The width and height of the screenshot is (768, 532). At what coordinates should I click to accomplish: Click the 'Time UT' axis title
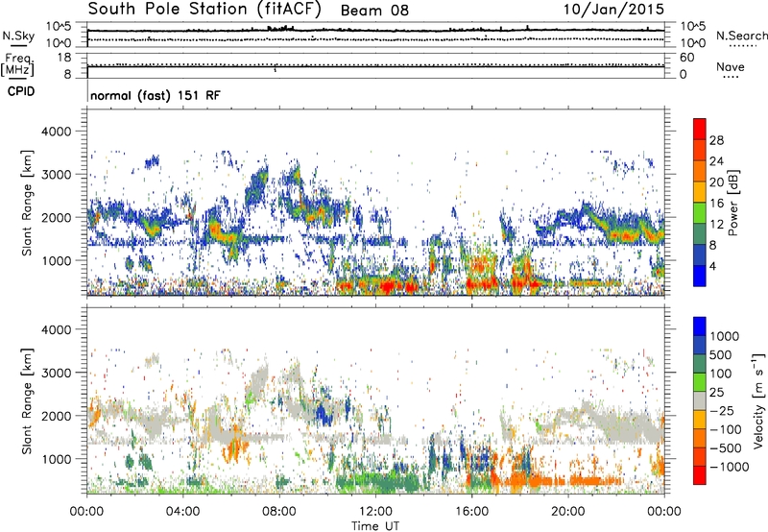375,526
